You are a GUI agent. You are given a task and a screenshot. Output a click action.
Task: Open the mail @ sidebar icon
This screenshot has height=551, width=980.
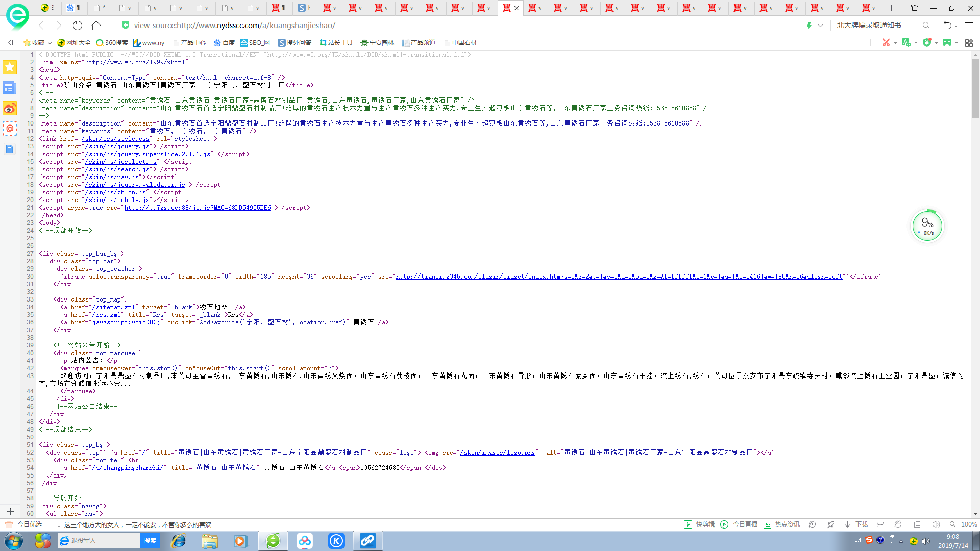pyautogui.click(x=10, y=129)
